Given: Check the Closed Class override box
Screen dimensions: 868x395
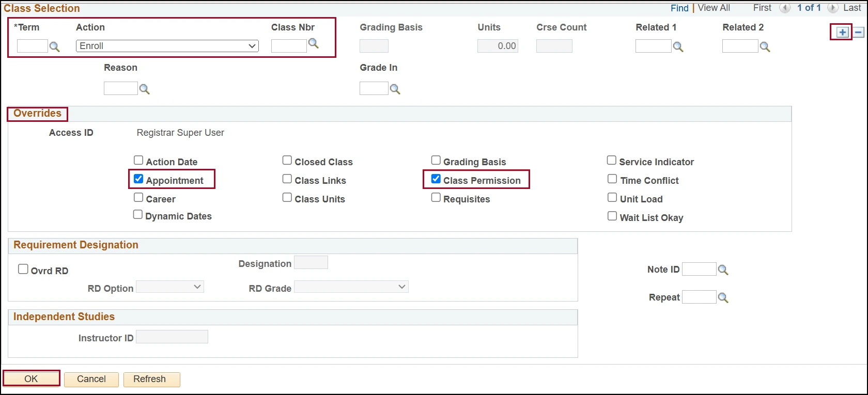Looking at the screenshot, I should click(287, 161).
